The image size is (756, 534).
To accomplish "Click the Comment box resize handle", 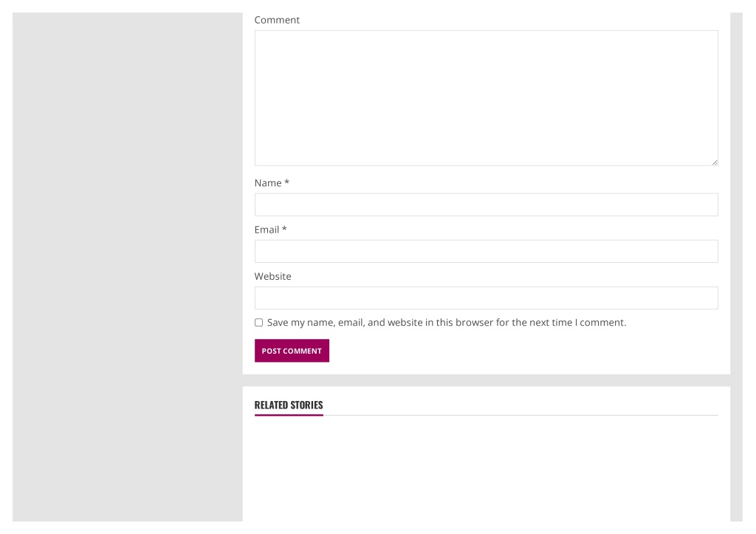I will (715, 162).
